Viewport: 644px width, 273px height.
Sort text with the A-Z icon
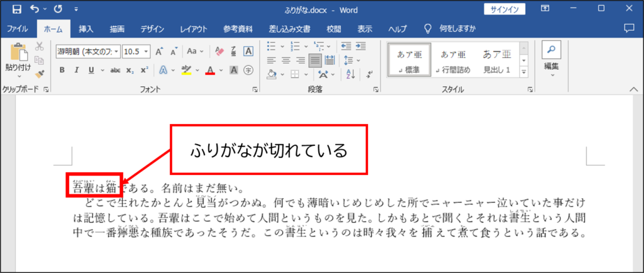point(351,74)
